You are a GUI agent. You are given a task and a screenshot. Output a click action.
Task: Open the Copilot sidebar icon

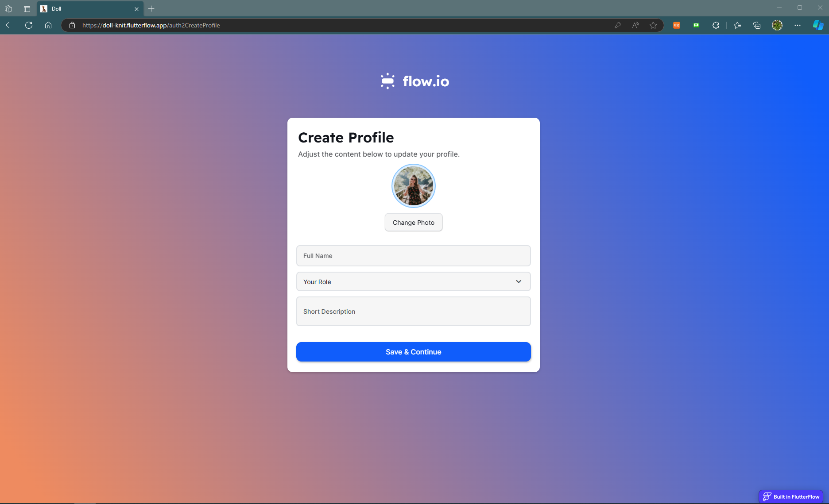click(818, 25)
